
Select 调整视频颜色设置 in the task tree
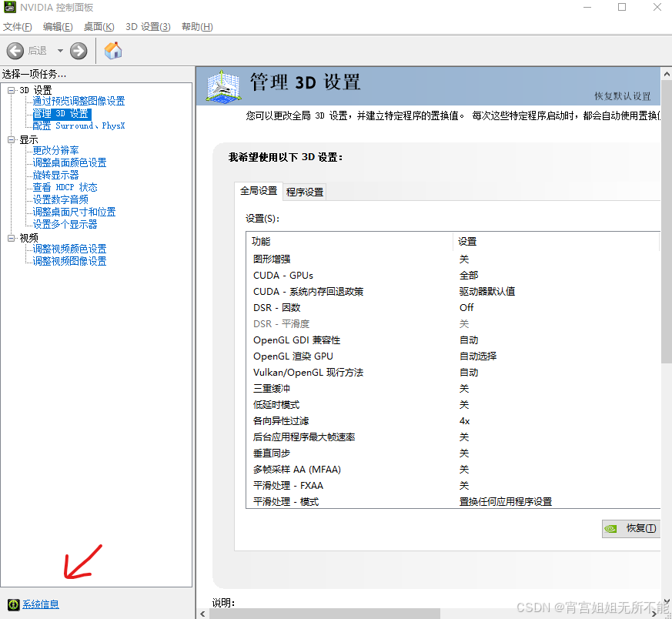pyautogui.click(x=68, y=249)
